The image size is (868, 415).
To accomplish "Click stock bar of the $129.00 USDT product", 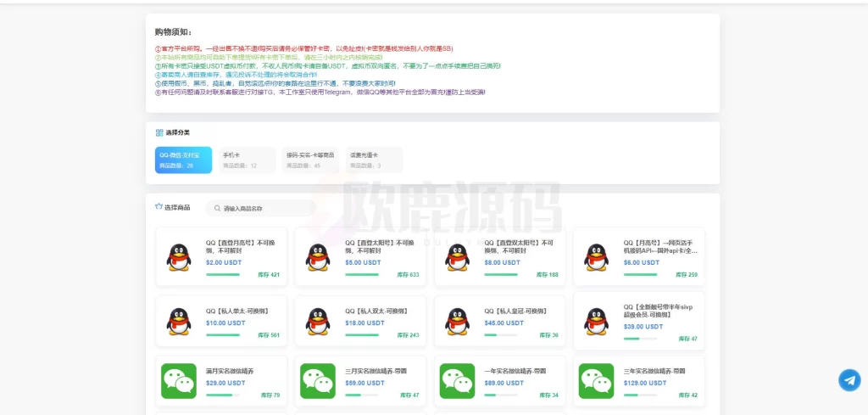I will point(640,395).
